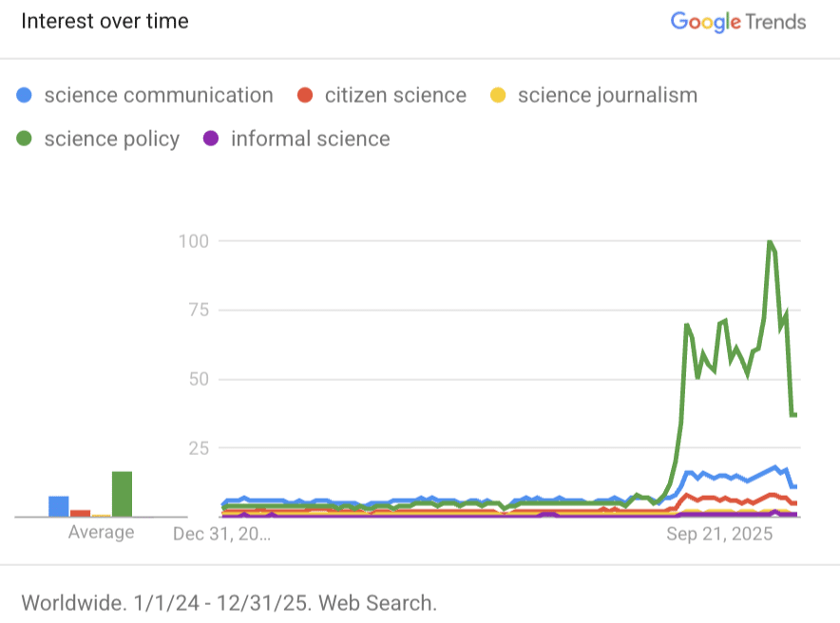The image size is (840, 623).
Task: Click the red dot beside citizen science
Action: pyautogui.click(x=305, y=95)
